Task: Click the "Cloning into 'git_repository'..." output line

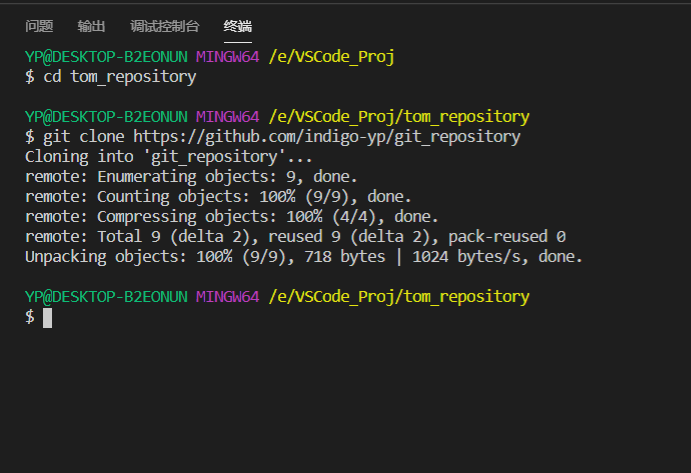Action: pyautogui.click(x=169, y=156)
